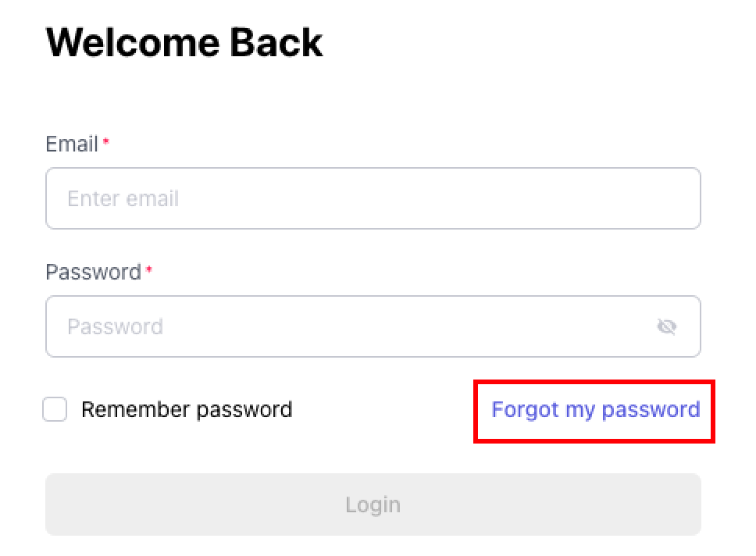Click the red asterisk beside Email
756x556 pixels.
pyautogui.click(x=106, y=142)
